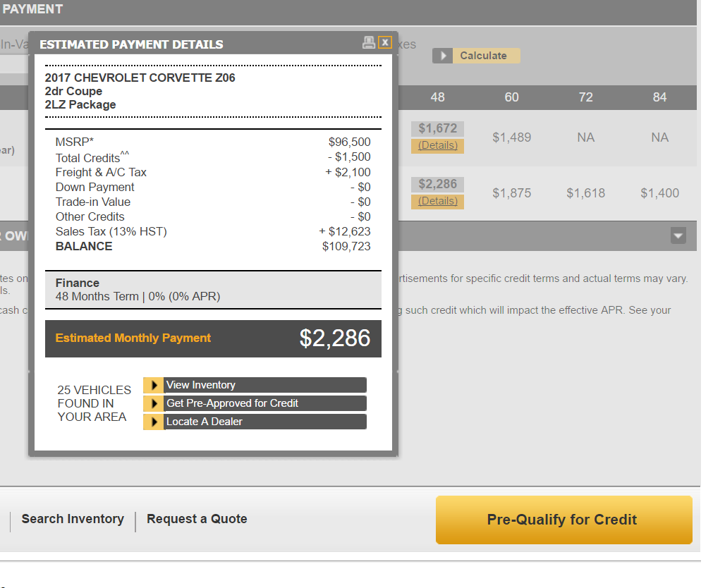Pick the $1,618 payment for 72 months
Screen dimensions: 713x588
click(585, 193)
